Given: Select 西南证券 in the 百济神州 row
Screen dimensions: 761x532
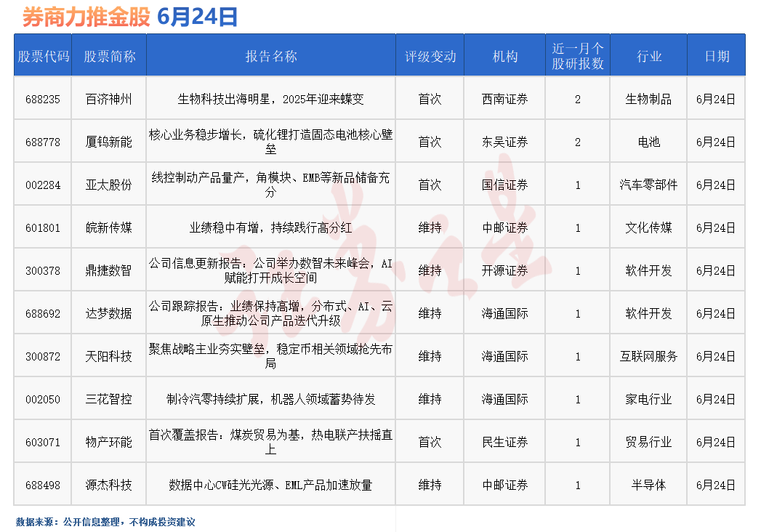Looking at the screenshot, I should pos(504,100).
